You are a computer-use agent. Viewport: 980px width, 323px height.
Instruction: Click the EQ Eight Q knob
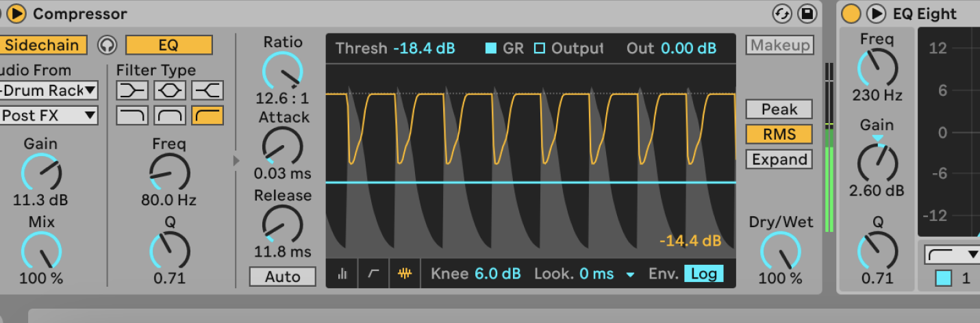tap(877, 250)
